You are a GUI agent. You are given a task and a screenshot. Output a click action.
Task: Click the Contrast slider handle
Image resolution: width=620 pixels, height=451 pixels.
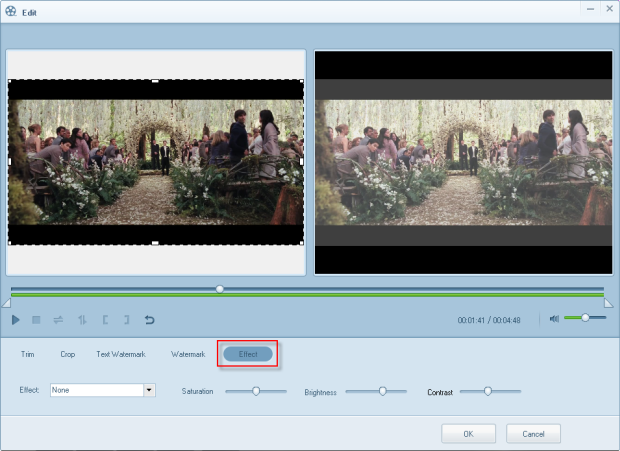tap(488, 391)
